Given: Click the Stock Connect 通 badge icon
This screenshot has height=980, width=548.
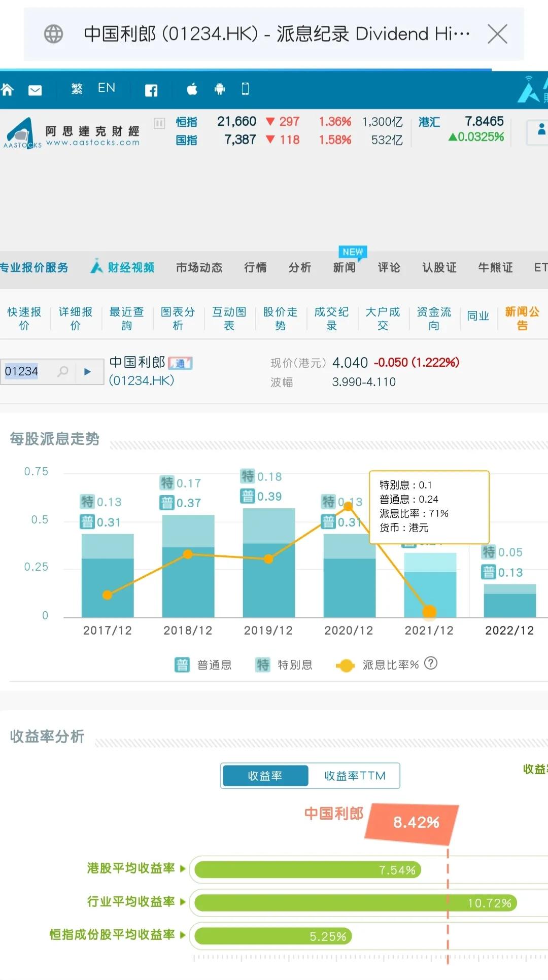Looking at the screenshot, I should pos(180,363).
